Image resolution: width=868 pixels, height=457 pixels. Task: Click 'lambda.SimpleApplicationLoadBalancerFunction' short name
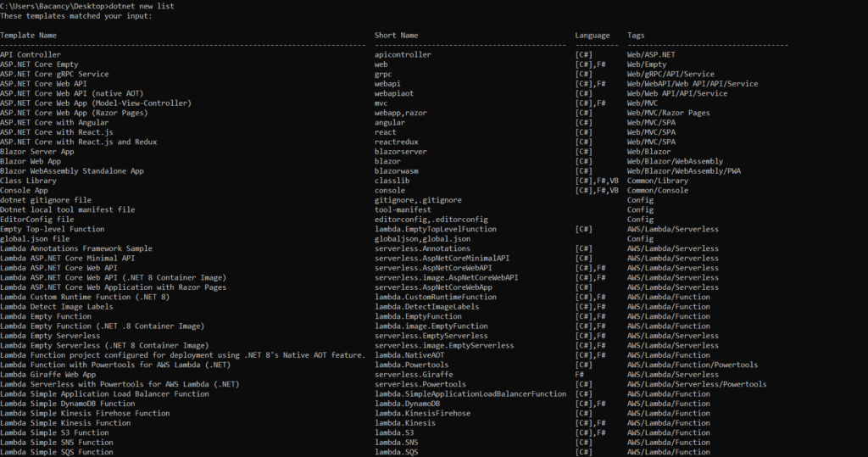[470, 394]
